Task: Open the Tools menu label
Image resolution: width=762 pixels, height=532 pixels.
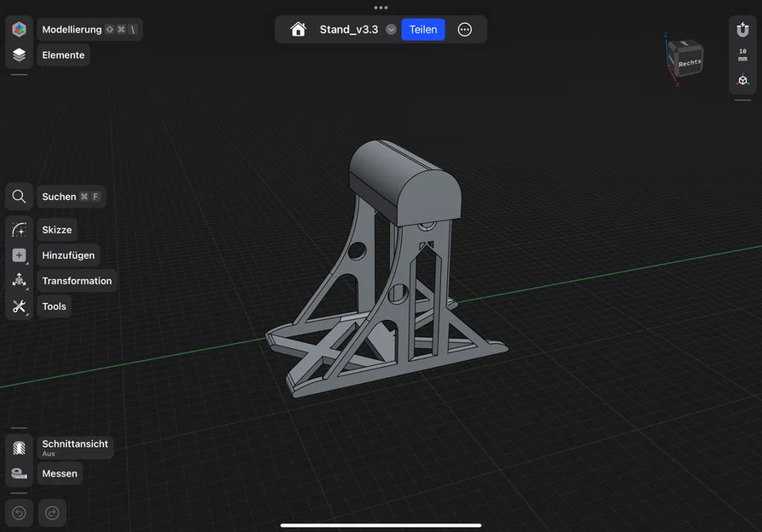Action: pos(54,306)
